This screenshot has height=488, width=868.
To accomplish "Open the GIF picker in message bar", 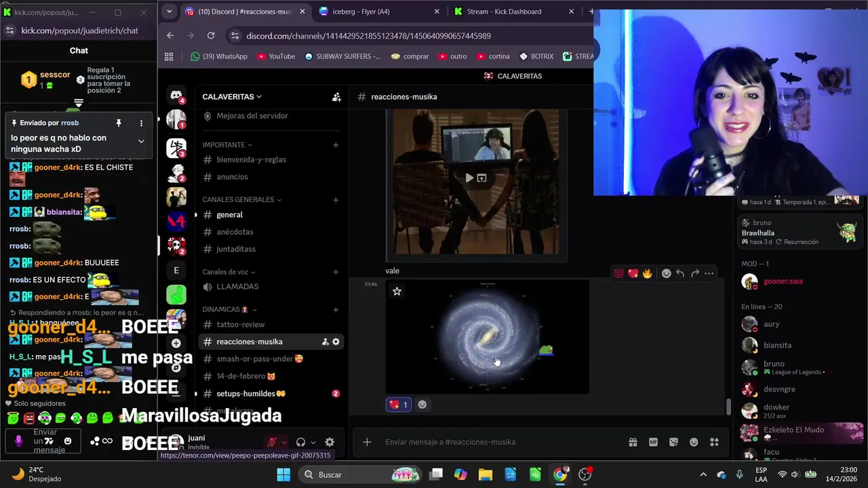I will click(x=654, y=442).
